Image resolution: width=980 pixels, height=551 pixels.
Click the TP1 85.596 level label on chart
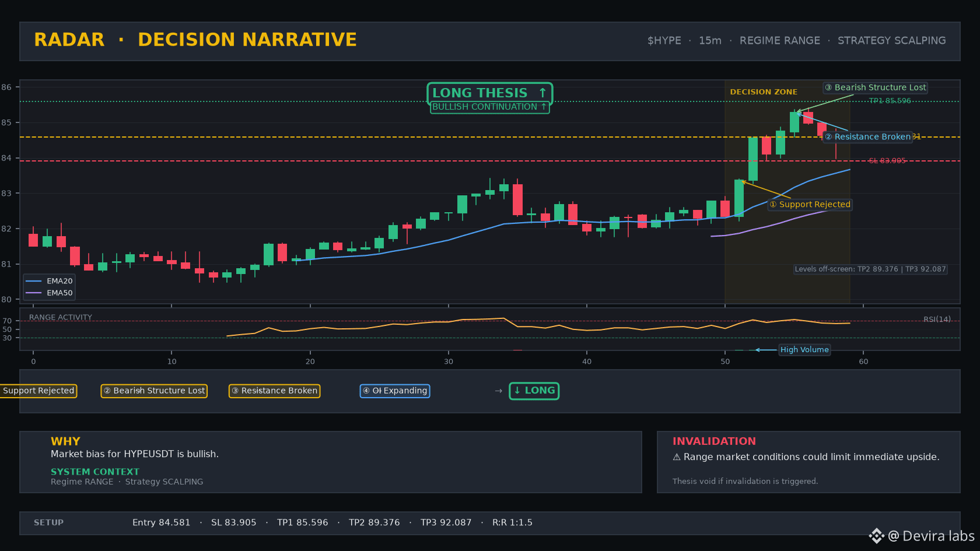tap(890, 101)
